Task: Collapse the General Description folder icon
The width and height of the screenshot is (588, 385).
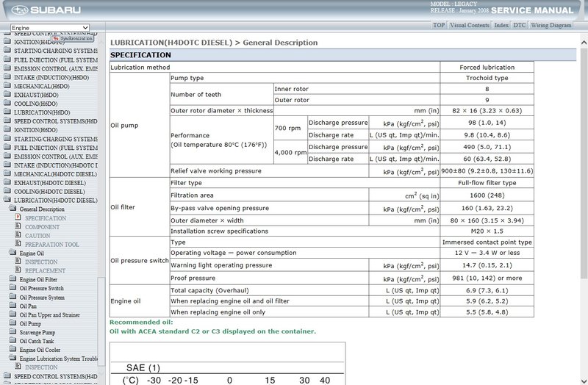Action: pos(12,209)
